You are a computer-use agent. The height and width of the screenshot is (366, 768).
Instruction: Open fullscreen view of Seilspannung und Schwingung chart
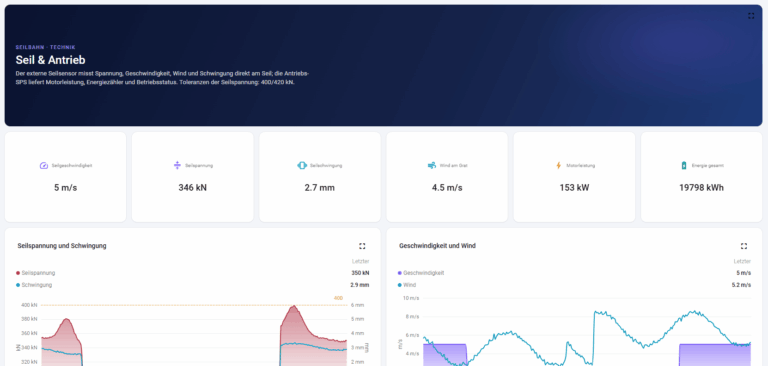(362, 246)
